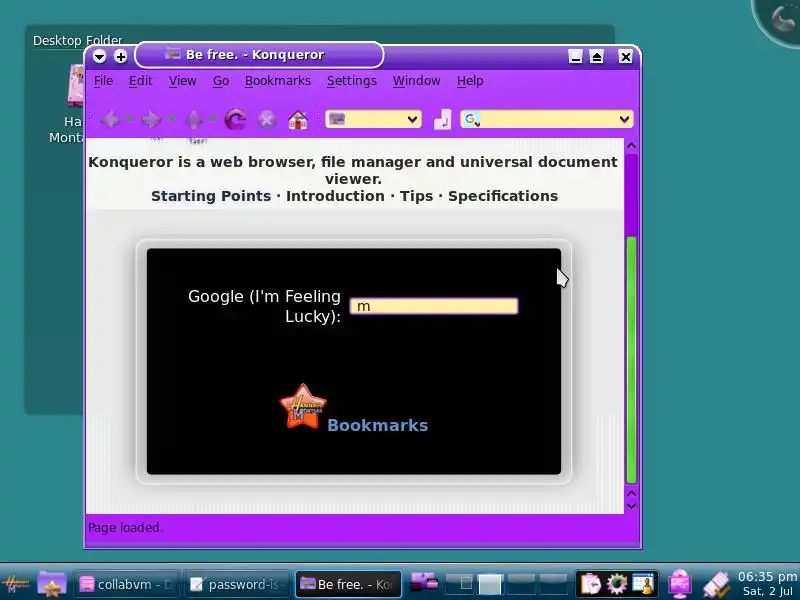The width and height of the screenshot is (800, 600).
Task: Click the Stop loading icon
Action: [x=267, y=120]
